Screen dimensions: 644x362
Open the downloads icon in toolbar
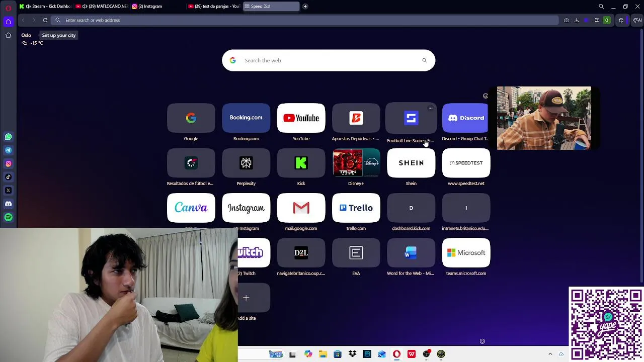tap(577, 20)
